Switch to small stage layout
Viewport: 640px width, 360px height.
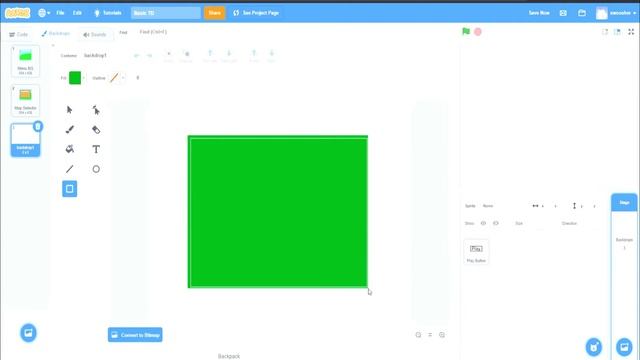point(605,31)
